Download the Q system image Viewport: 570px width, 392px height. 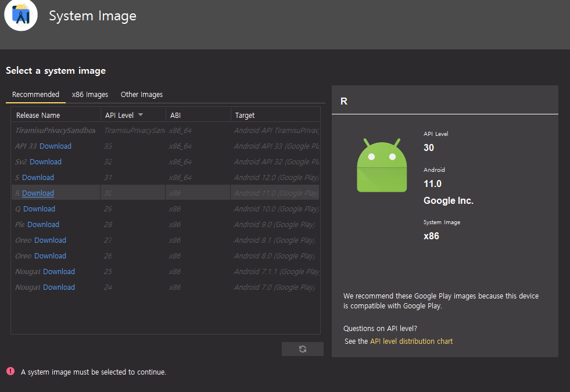click(x=39, y=208)
